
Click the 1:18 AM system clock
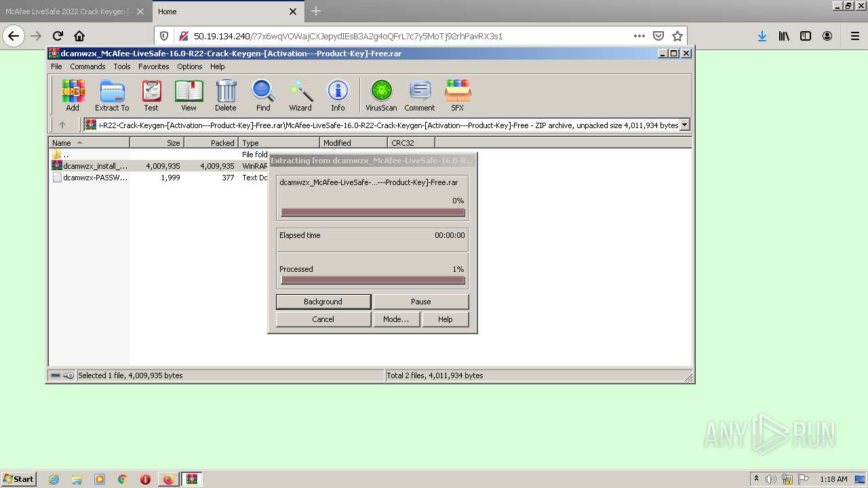[833, 479]
